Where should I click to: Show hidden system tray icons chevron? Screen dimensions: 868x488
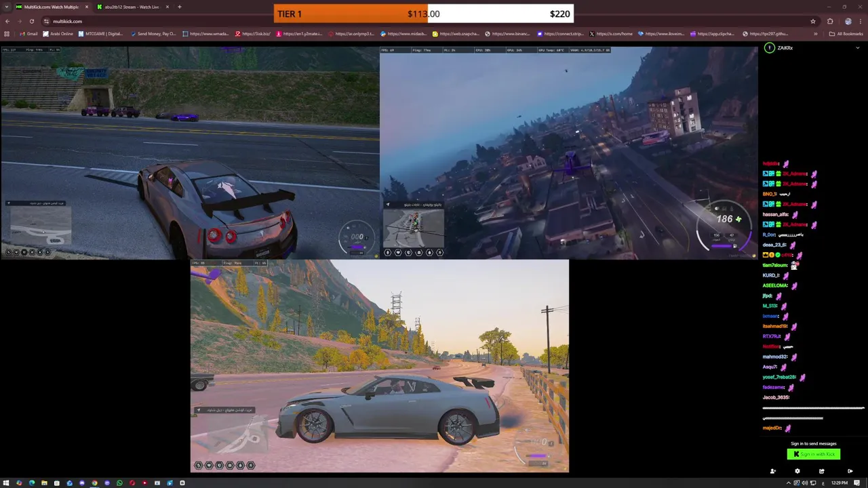point(789,483)
